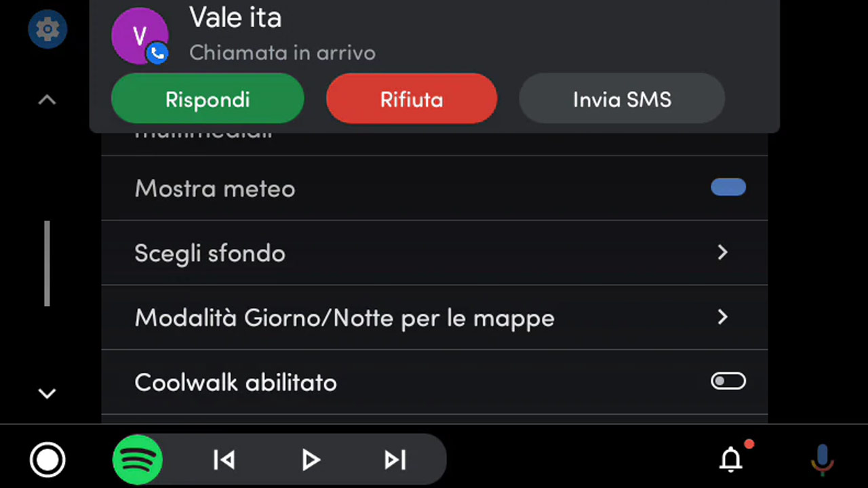
Task: Decline the call with Rifiuta
Action: point(412,99)
